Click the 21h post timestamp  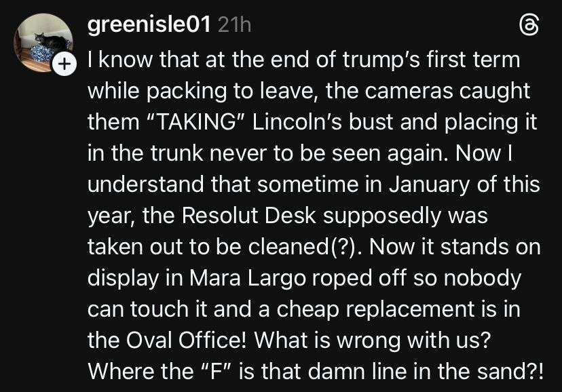coord(234,26)
